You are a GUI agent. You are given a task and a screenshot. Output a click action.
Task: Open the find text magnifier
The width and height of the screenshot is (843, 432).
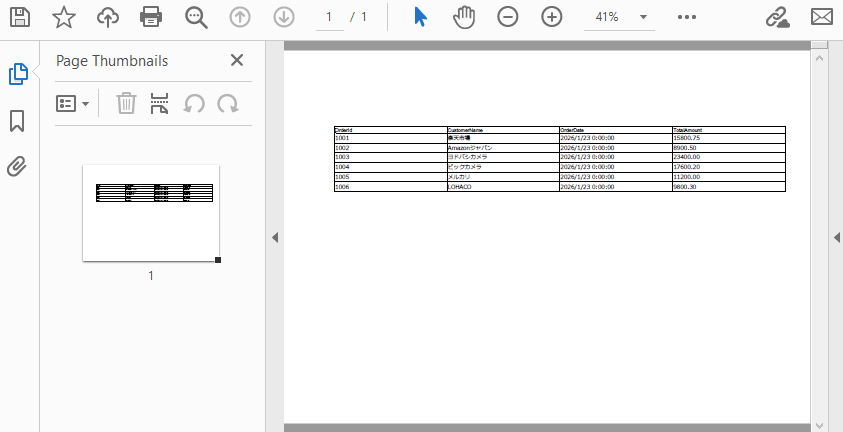pyautogui.click(x=196, y=17)
